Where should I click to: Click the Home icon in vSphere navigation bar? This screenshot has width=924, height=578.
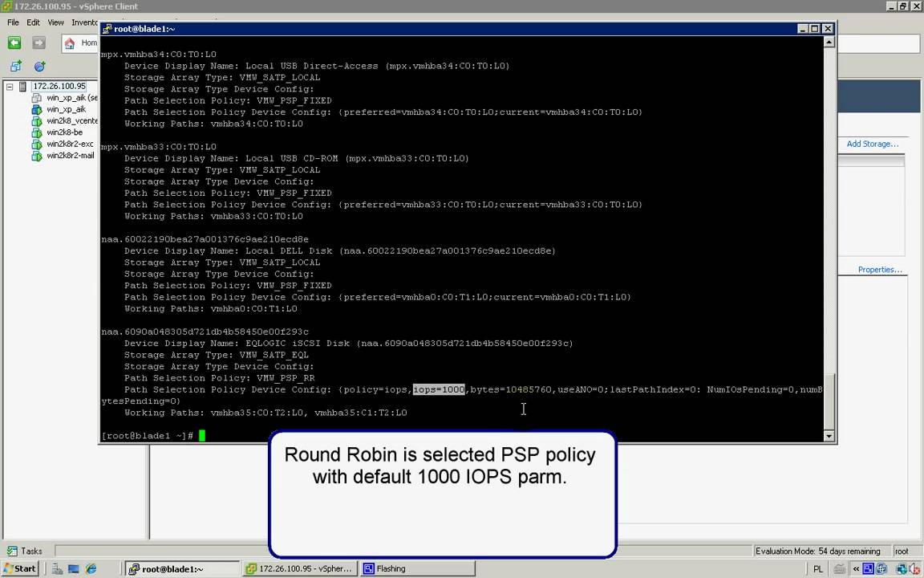(x=70, y=43)
